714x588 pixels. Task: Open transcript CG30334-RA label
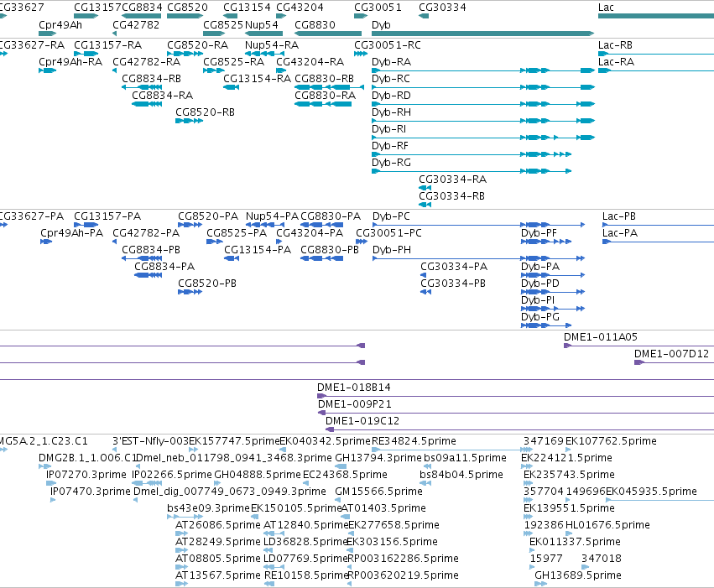[452, 180]
